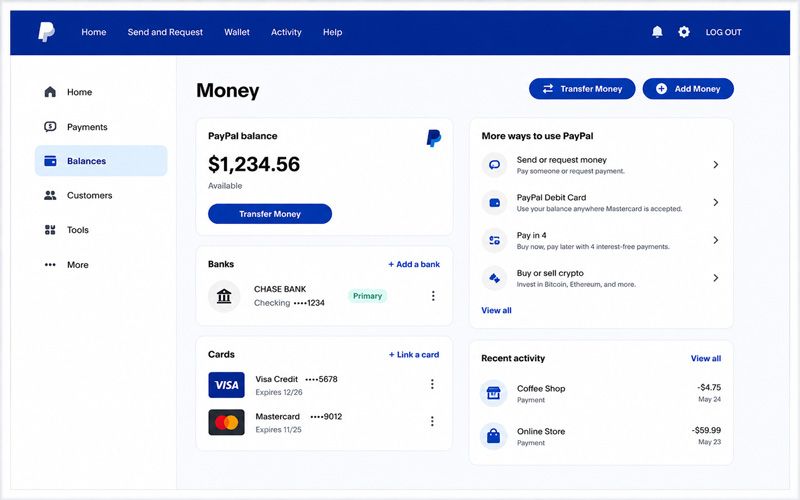800x500 pixels.
Task: Click 'Checking ••••1234' account text
Action: click(x=289, y=303)
